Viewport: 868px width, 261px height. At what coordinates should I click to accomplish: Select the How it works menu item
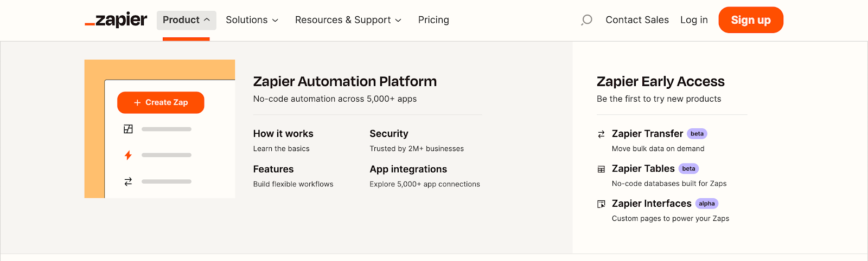pyautogui.click(x=283, y=134)
